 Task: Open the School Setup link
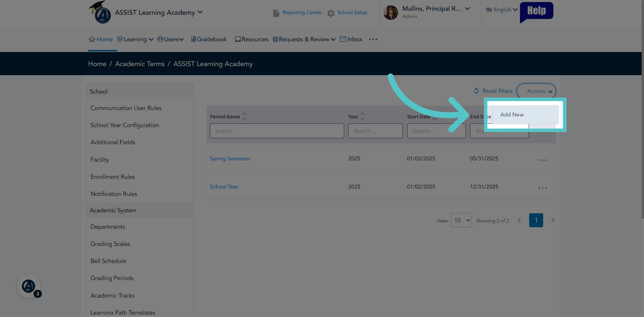point(352,12)
